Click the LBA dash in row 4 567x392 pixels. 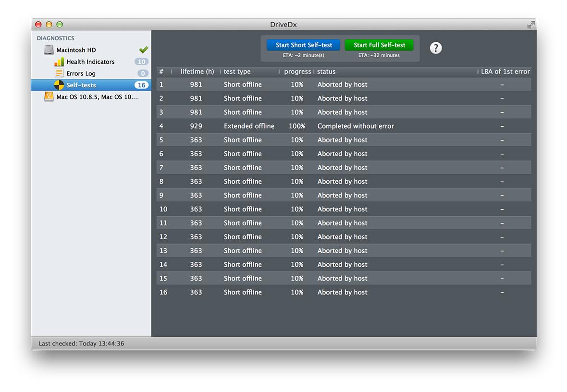click(502, 126)
